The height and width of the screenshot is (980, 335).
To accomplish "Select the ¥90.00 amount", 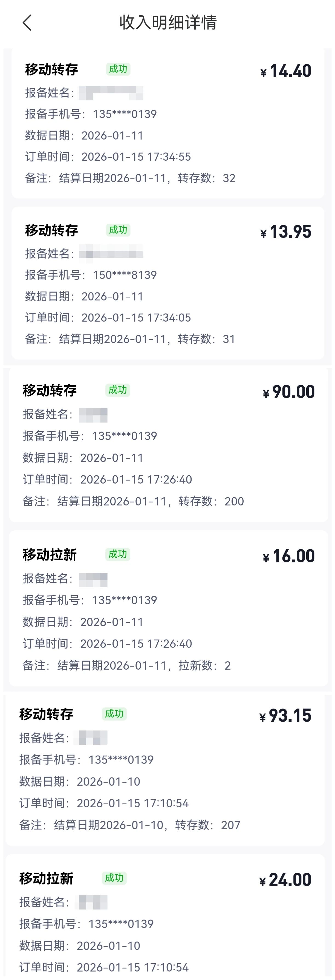I will pyautogui.click(x=289, y=392).
